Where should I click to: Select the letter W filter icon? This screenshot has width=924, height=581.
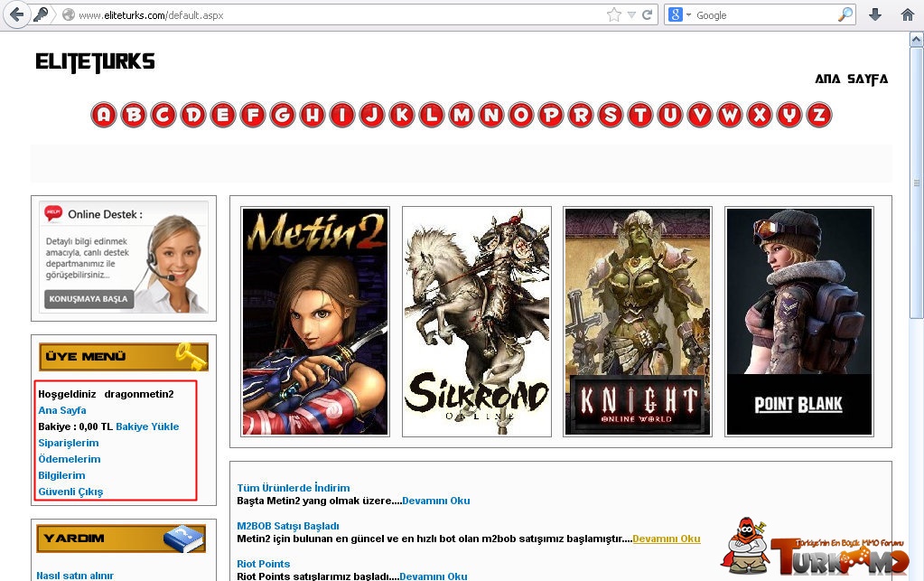pyautogui.click(x=730, y=115)
